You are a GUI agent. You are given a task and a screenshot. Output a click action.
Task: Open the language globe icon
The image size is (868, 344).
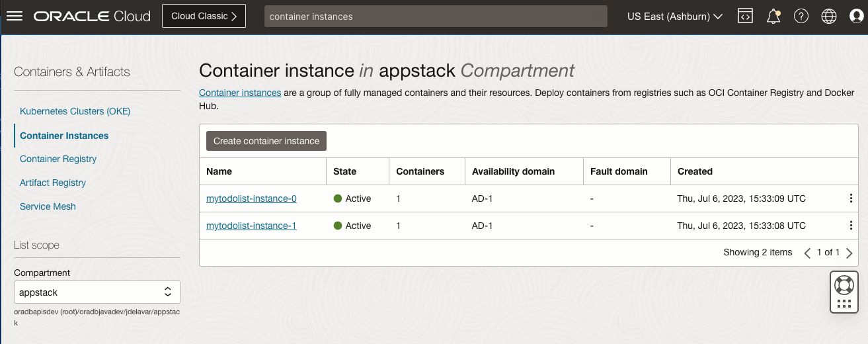[829, 17]
